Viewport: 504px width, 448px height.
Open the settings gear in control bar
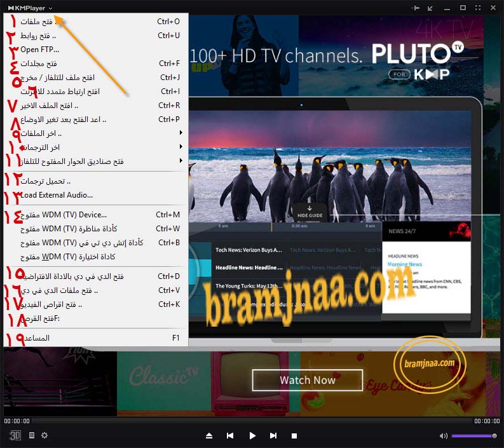tap(44, 435)
